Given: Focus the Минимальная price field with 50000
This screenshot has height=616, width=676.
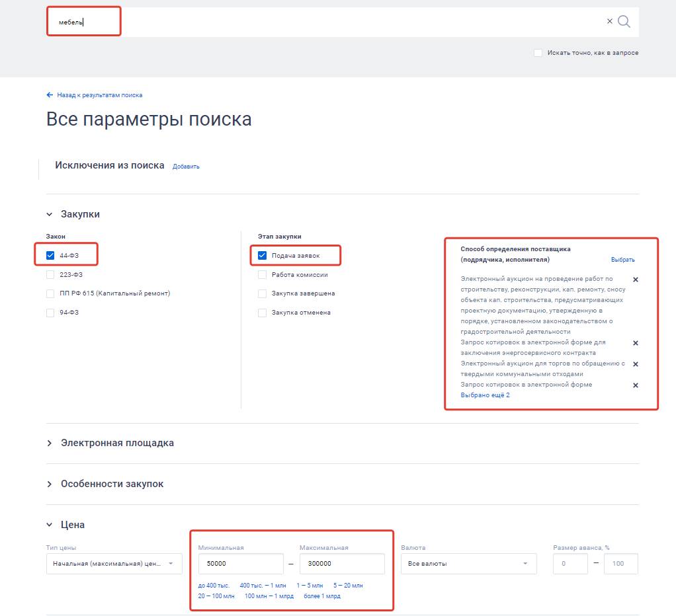Looking at the screenshot, I should pyautogui.click(x=241, y=563).
